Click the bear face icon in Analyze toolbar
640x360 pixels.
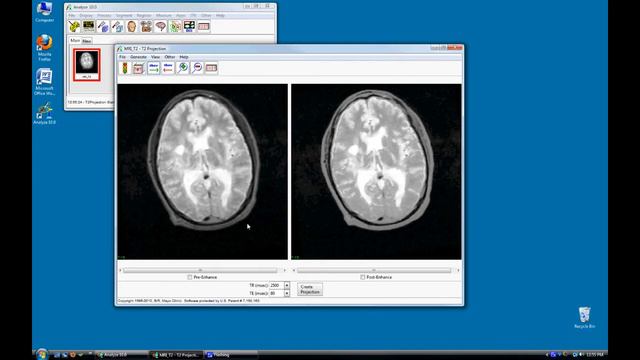pyautogui.click(x=146, y=27)
